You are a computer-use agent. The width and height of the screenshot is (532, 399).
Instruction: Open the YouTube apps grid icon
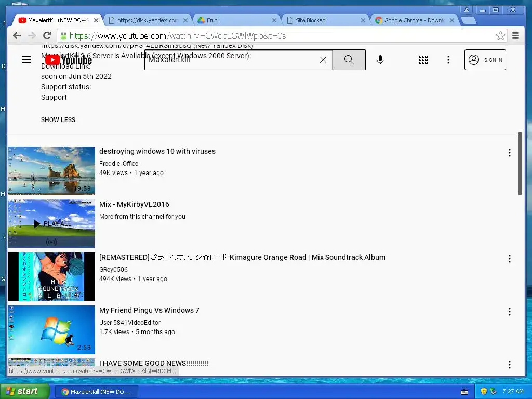click(423, 60)
